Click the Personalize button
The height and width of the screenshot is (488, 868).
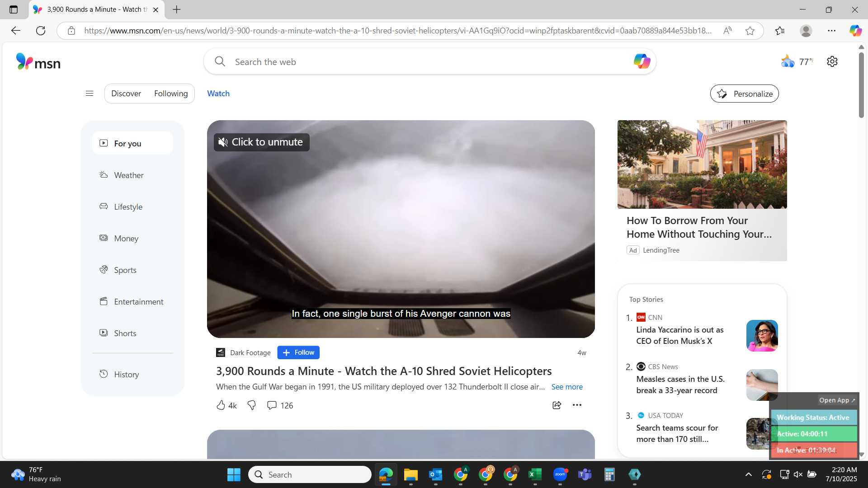pos(744,94)
